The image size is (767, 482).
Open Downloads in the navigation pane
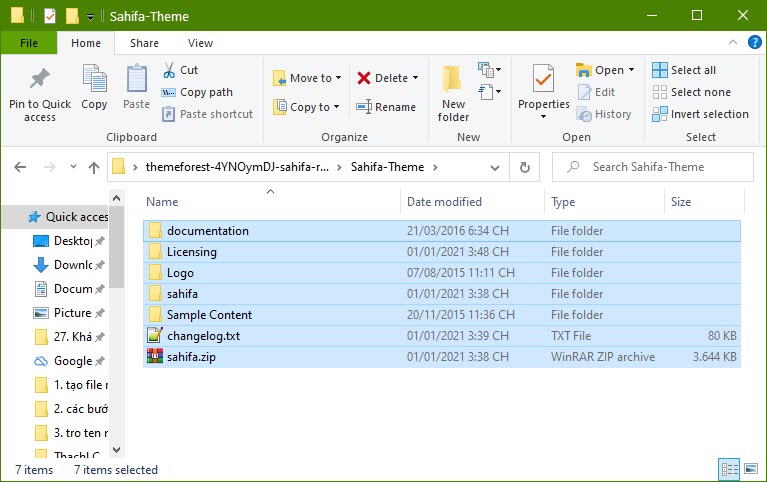pyautogui.click(x=68, y=265)
